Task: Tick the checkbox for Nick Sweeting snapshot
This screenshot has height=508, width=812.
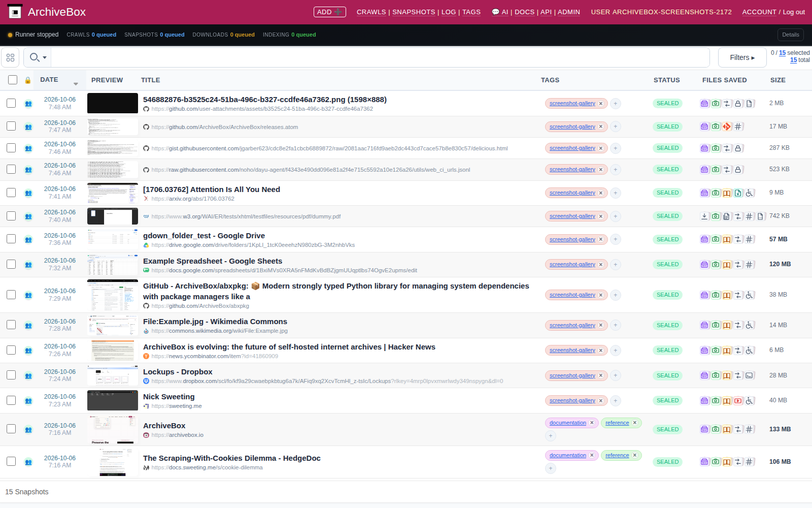Action: (11, 400)
